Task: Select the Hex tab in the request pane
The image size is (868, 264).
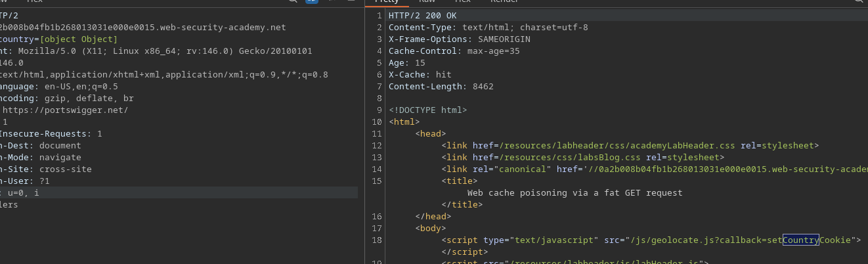Action: 34,2
